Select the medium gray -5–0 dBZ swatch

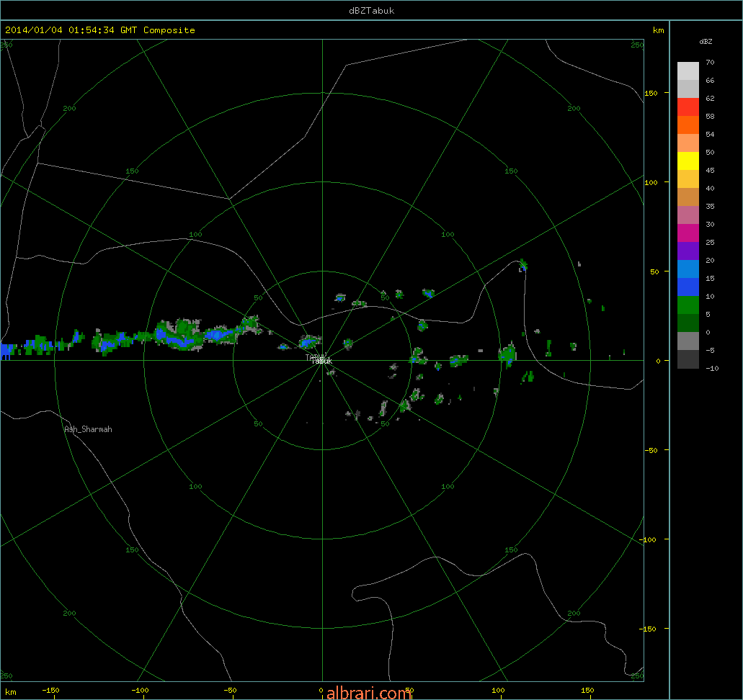click(x=688, y=341)
